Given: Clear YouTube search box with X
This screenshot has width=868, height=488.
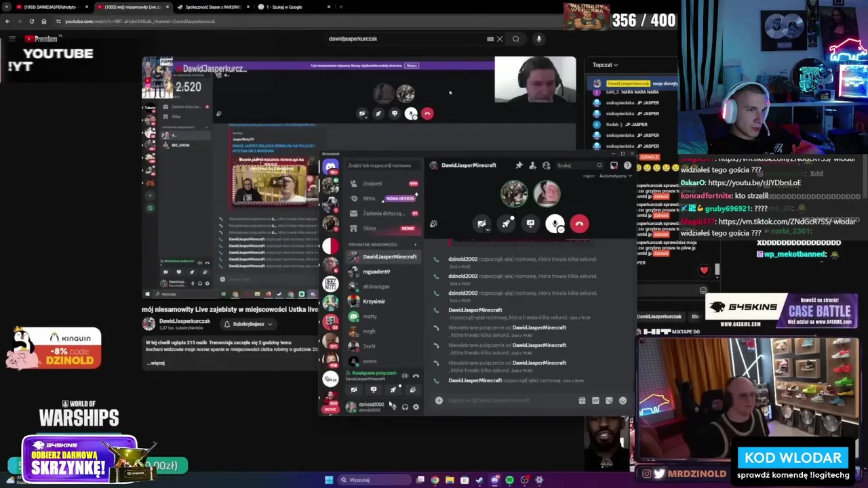Looking at the screenshot, I should [500, 39].
